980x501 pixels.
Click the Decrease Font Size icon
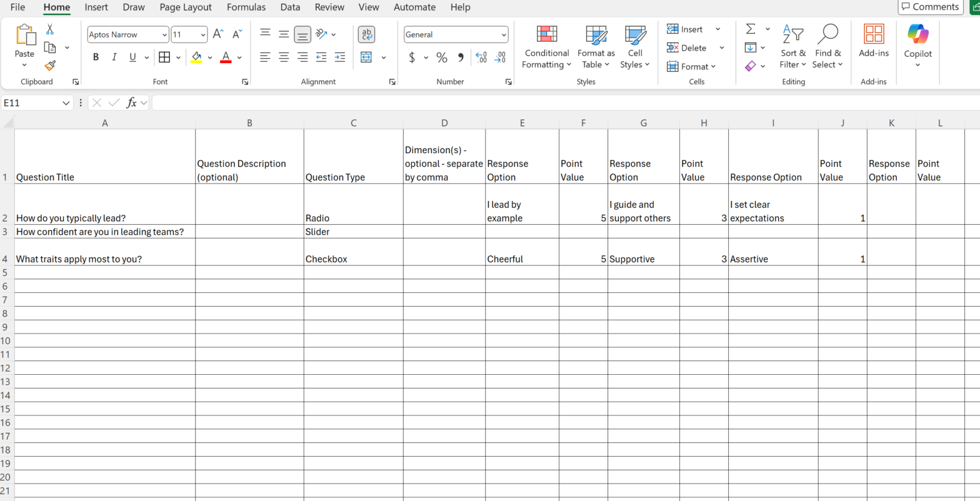click(237, 34)
